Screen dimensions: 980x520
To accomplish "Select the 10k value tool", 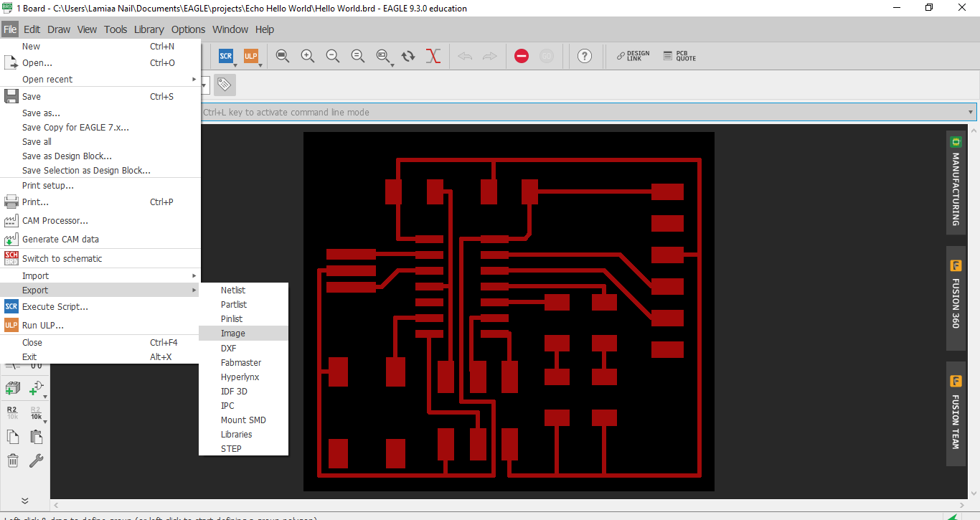I will (x=36, y=412).
